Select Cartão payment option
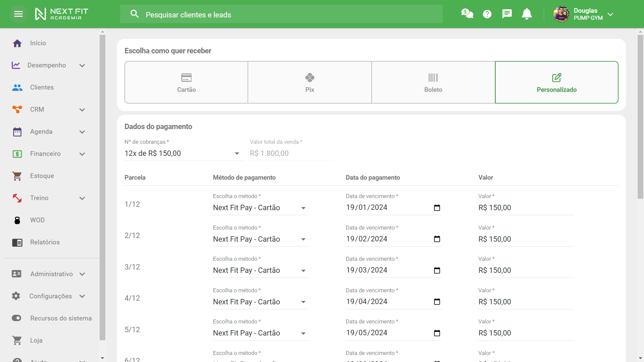 tap(186, 82)
